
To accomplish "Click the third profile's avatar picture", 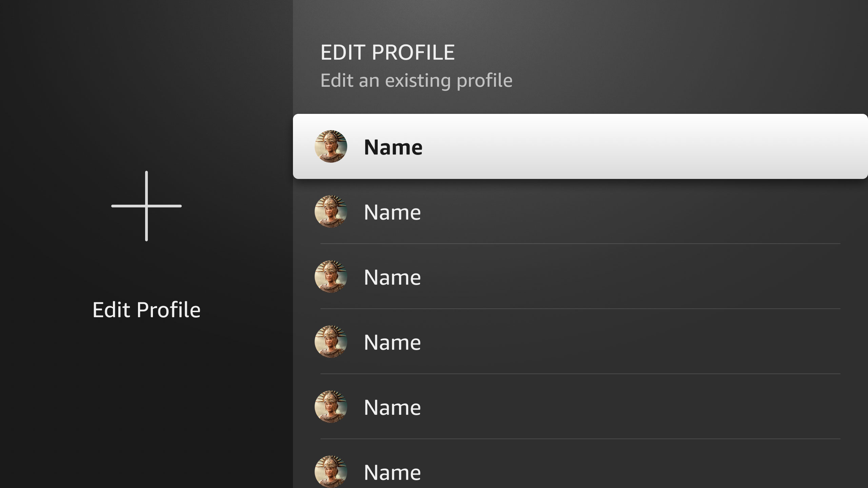I will pyautogui.click(x=331, y=277).
